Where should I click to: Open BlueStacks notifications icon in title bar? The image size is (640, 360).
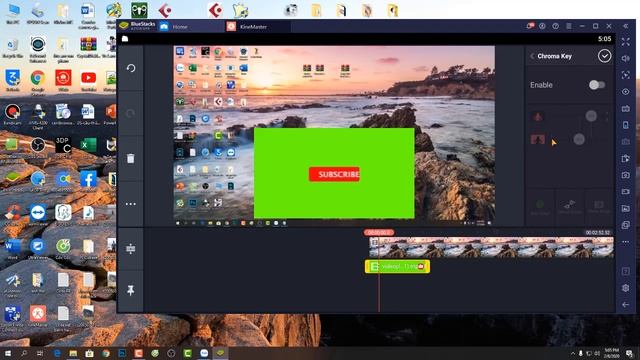(530, 26)
